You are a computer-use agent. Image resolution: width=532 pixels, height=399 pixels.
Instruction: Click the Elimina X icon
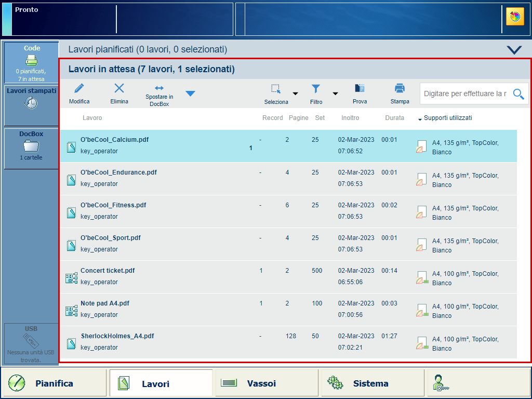coord(119,88)
